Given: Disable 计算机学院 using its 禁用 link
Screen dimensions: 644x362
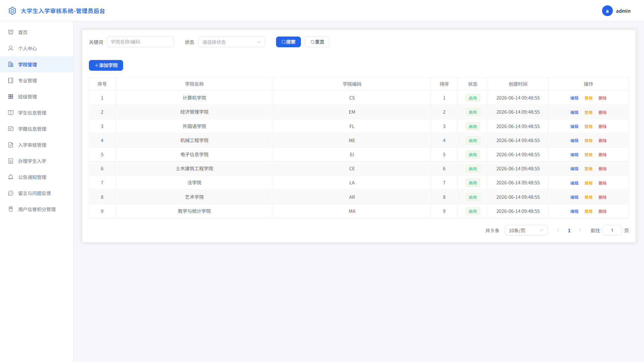Looking at the screenshot, I should coord(588,98).
